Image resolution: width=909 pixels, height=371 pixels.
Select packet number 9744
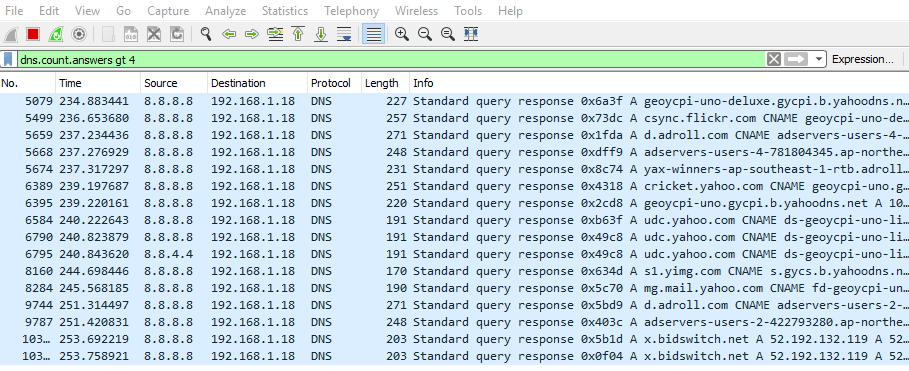coord(454,305)
